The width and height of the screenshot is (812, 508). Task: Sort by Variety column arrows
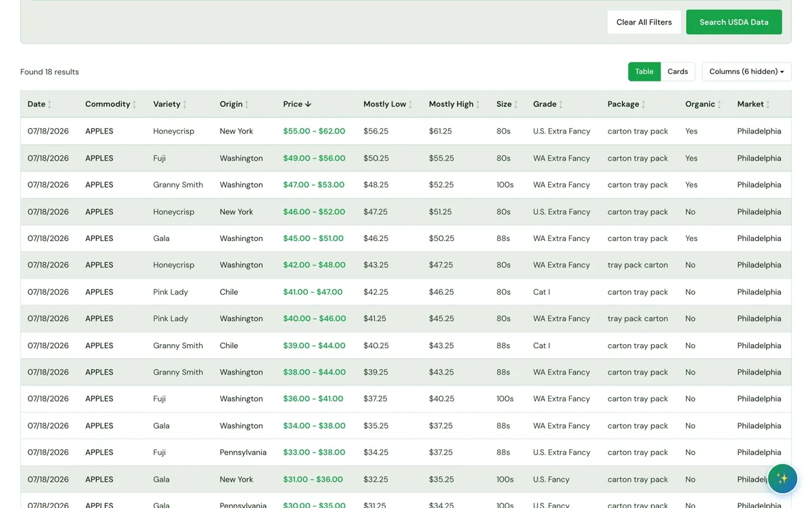point(185,104)
